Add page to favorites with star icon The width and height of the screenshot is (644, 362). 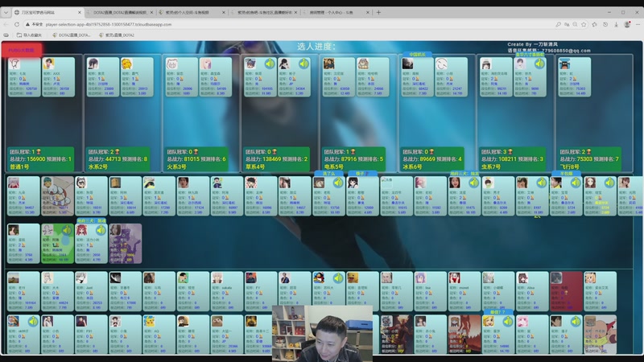pos(584,25)
